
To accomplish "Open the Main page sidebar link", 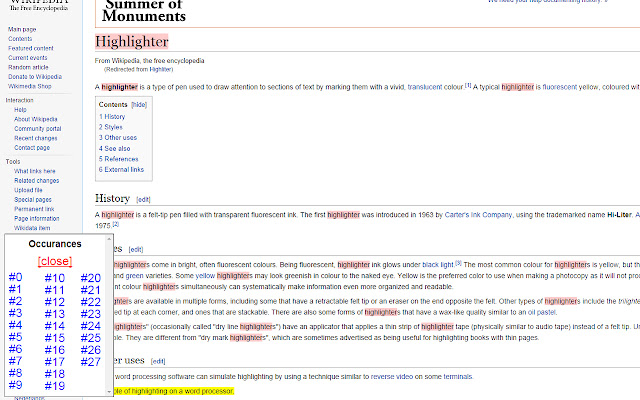I will tap(22, 29).
